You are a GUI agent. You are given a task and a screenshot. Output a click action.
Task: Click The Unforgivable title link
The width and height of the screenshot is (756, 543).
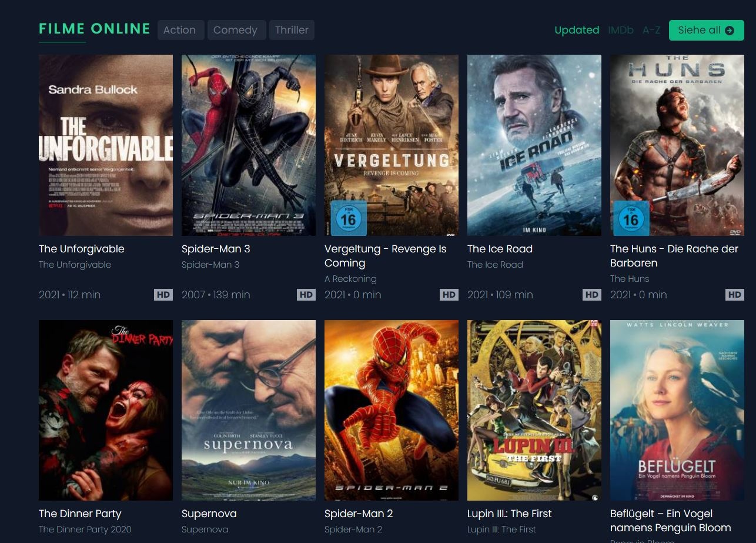(82, 249)
